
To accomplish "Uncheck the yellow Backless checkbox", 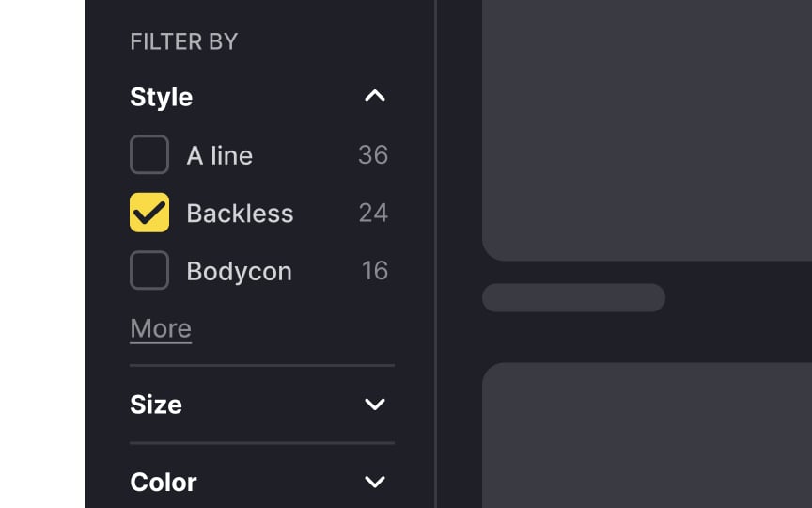I will 149,213.
